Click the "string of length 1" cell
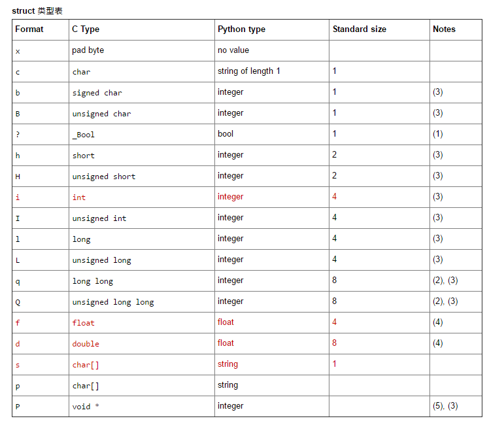This screenshot has height=425, width=504. [x=248, y=71]
